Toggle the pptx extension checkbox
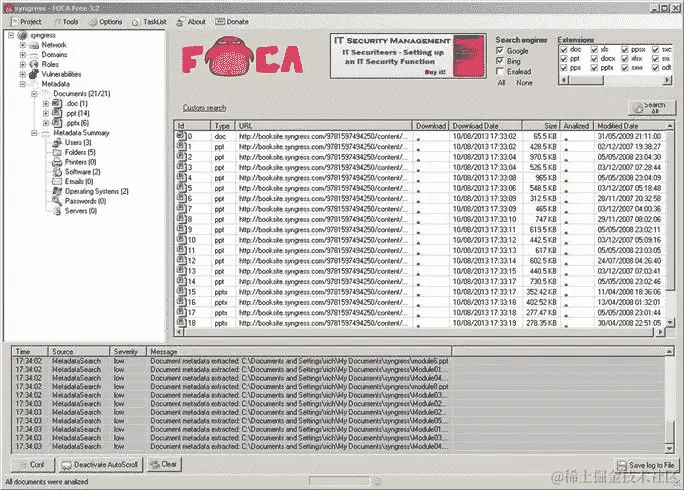The height and width of the screenshot is (490, 684). 594,68
